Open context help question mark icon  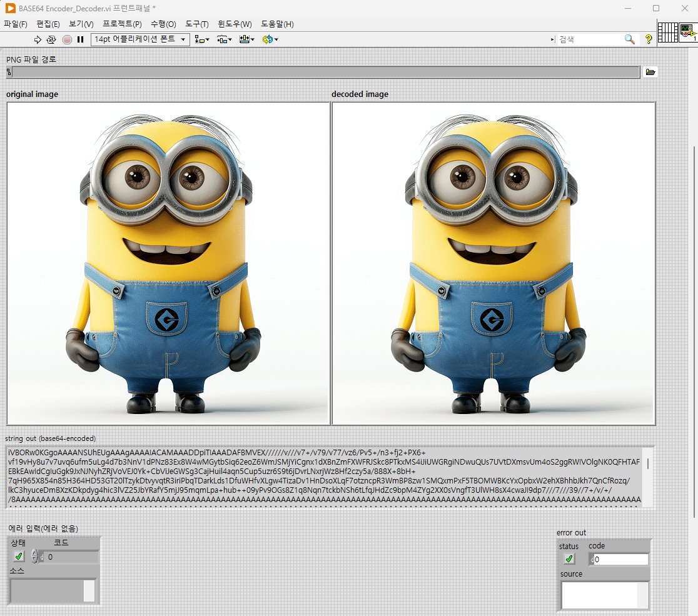coord(649,39)
